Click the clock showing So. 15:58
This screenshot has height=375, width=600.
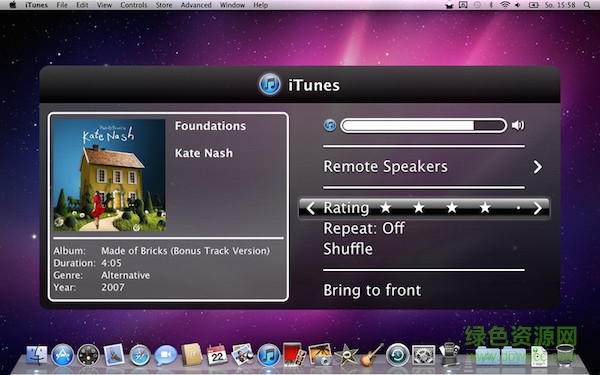560,5
